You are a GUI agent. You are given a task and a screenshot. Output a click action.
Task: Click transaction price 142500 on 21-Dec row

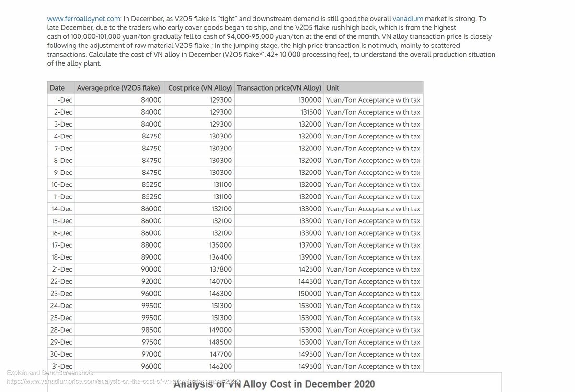310,269
